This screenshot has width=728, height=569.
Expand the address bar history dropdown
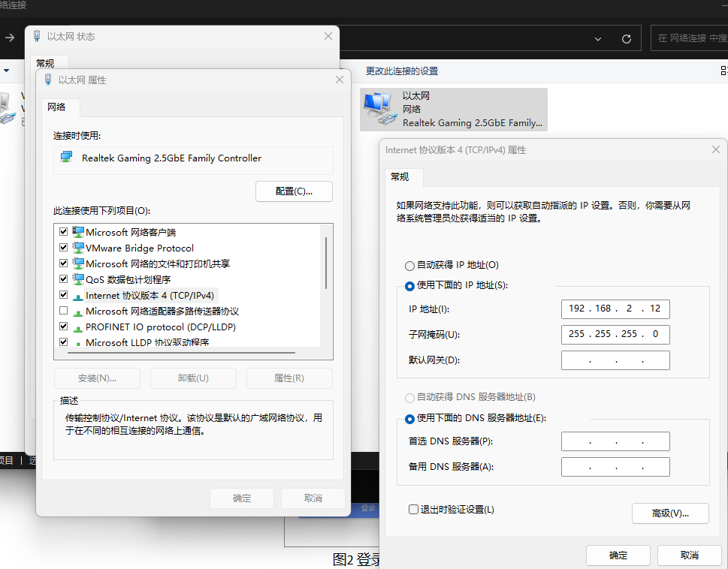(x=598, y=38)
